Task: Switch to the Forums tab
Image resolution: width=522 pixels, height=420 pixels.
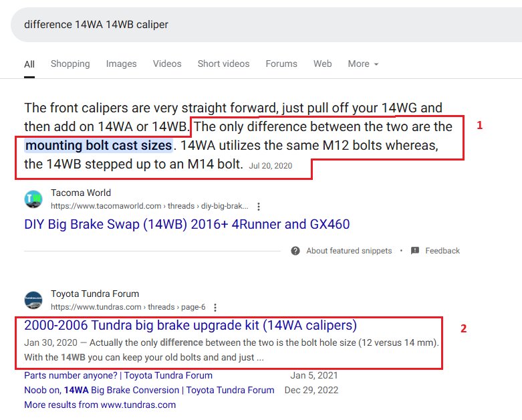Action: pos(281,64)
